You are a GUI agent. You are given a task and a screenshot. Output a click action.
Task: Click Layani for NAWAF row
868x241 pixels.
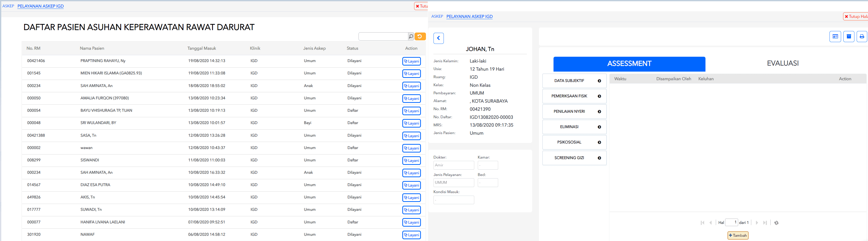411,235
